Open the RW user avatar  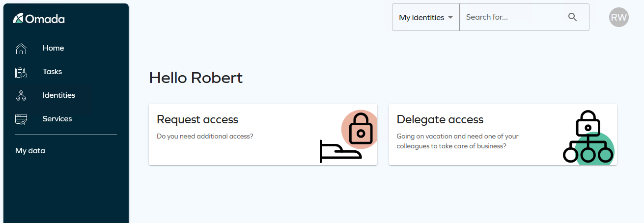[x=619, y=17]
